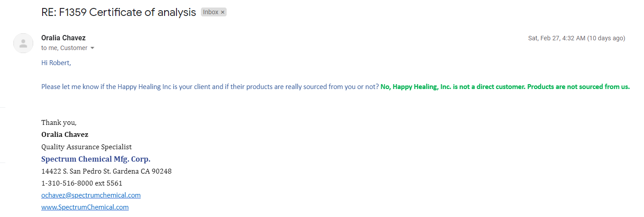Click the phone number 1-310-516-8000 ext 5561
The image size is (644, 217).
82,183
